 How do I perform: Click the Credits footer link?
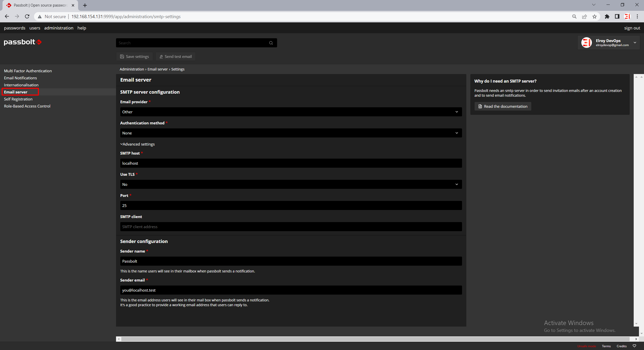click(x=622, y=346)
